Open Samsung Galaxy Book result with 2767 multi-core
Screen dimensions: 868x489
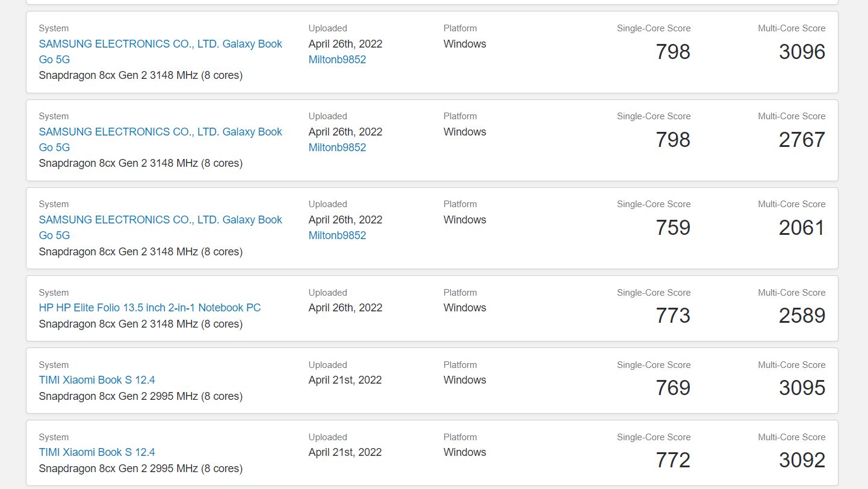[x=160, y=140]
